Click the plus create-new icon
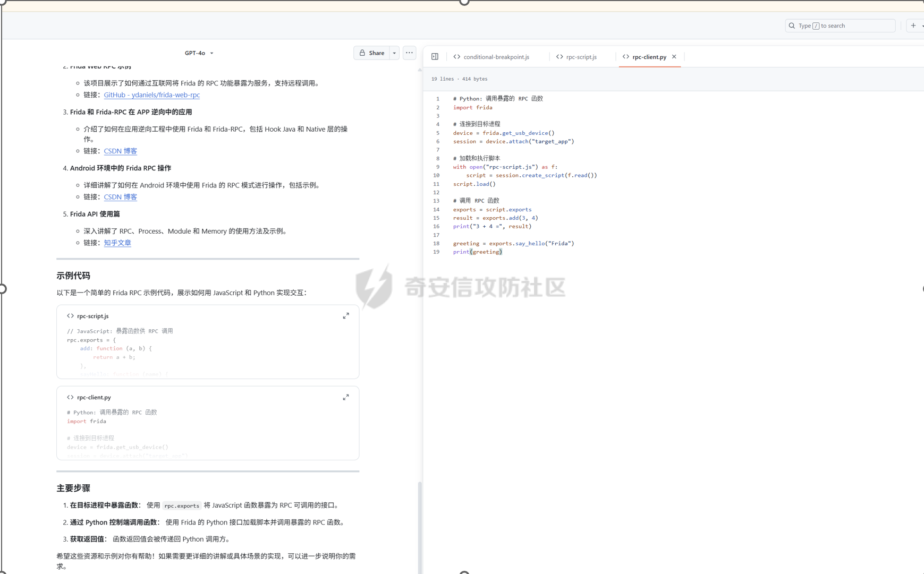Viewport: 924px width, 574px height. (913, 25)
